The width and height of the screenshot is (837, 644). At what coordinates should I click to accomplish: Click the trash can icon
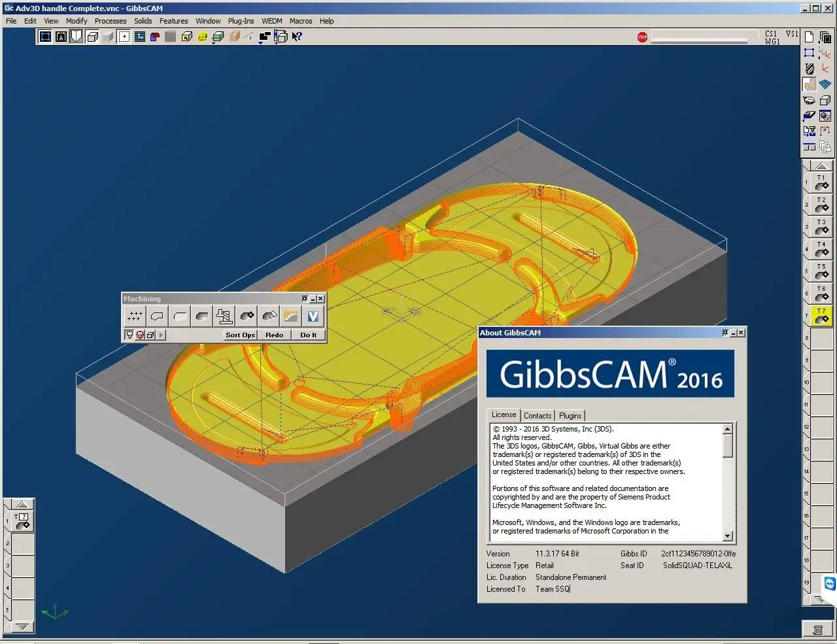pyautogui.click(x=817, y=630)
